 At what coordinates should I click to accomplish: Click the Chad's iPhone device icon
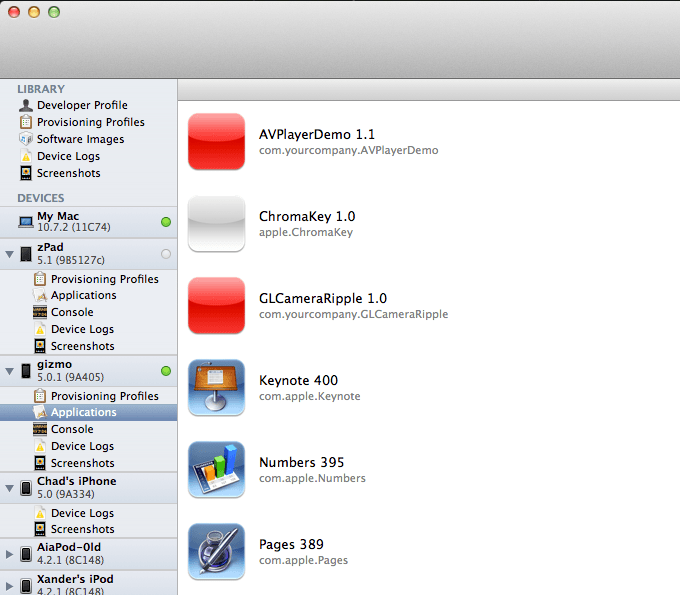26,488
